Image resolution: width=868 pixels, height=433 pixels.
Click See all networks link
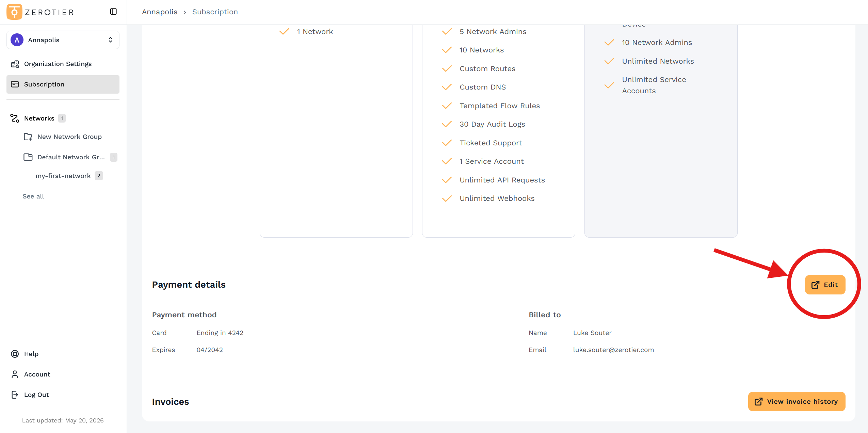click(33, 196)
